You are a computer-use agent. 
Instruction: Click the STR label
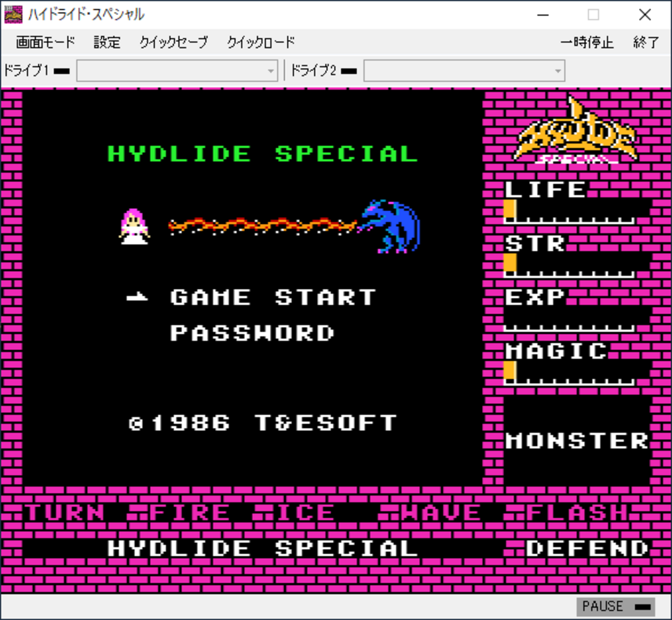coord(535,243)
